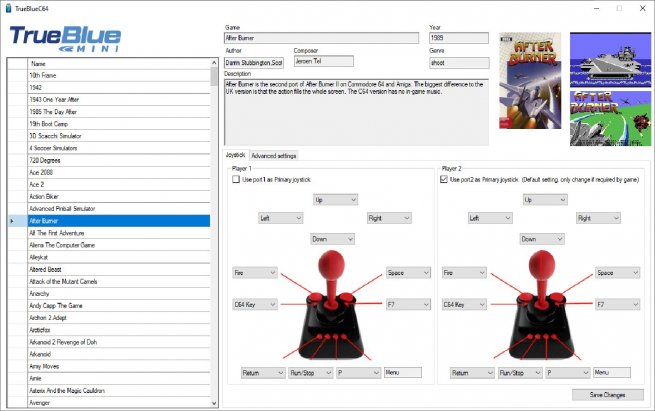Select Advanced Pinball Simulator row
This screenshot has height=411, width=655.
click(x=119, y=209)
